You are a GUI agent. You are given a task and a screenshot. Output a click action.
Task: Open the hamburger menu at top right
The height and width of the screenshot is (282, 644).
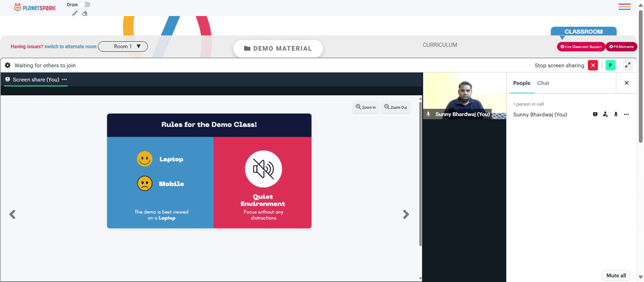[624, 6]
